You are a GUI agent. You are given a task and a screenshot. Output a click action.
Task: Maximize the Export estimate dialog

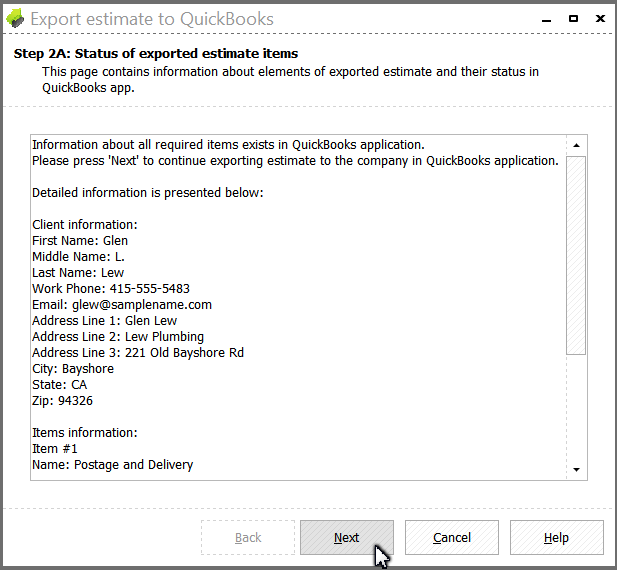point(573,18)
